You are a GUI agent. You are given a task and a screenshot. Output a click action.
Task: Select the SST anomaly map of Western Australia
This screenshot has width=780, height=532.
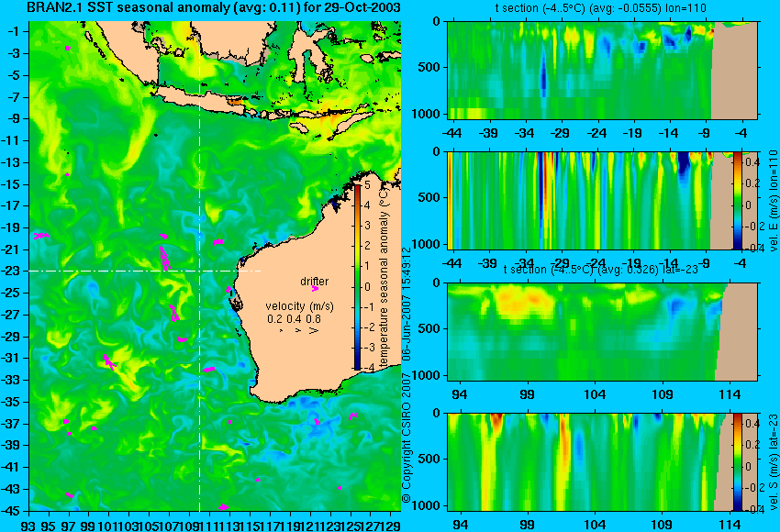[x=215, y=266]
